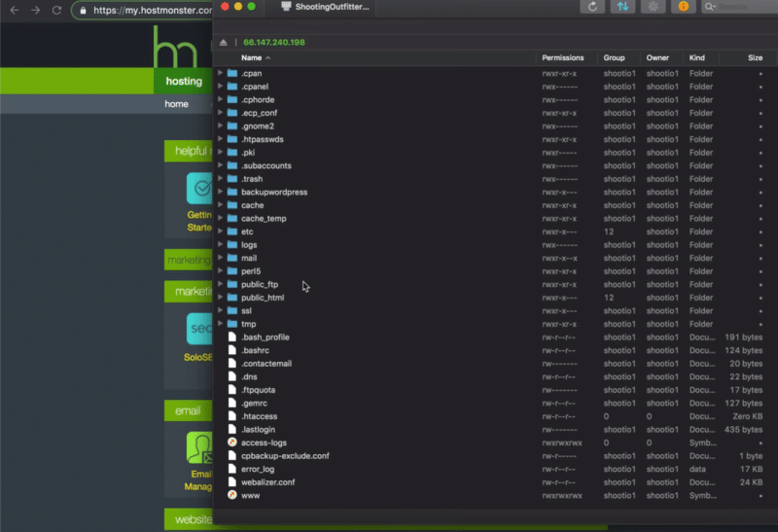Select the access-logs symlink icon
778x532 pixels.
[x=232, y=443]
